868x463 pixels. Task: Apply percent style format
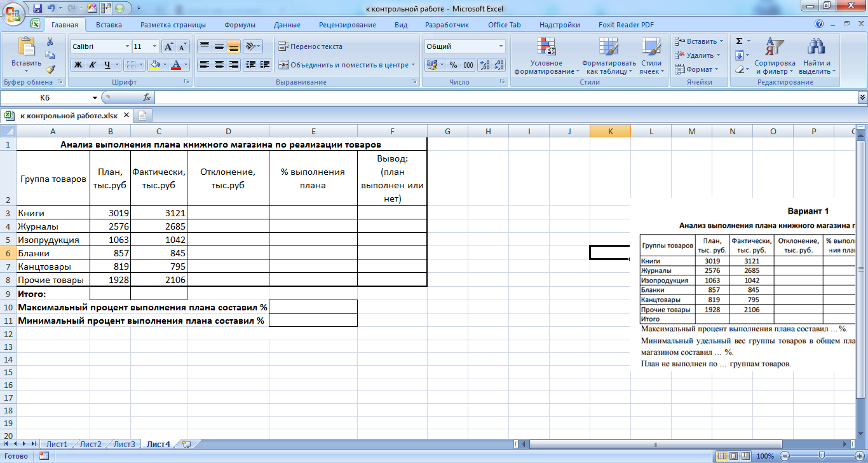pos(453,65)
